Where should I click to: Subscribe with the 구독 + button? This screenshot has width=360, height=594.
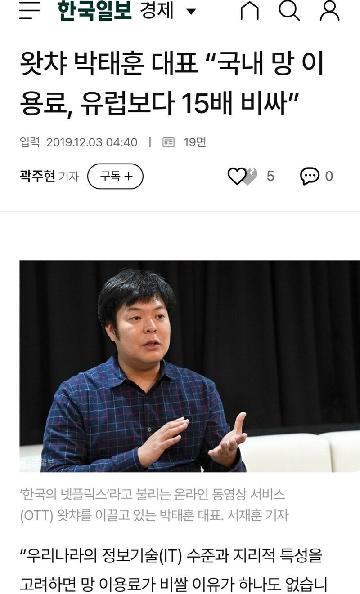(116, 176)
